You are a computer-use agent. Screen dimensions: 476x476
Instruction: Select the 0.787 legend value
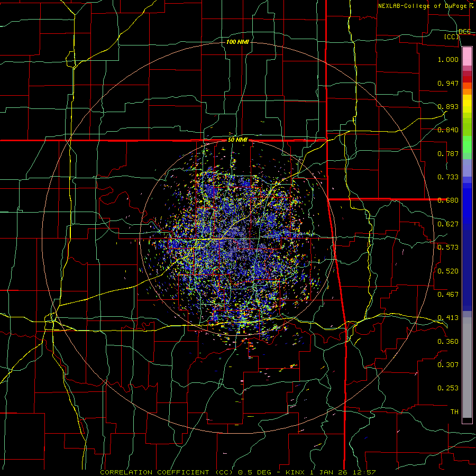(448, 153)
